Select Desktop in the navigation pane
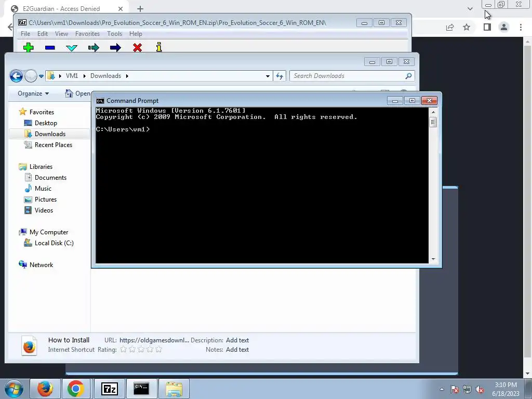Screen dimensions: 532x399 click(x=46, y=123)
